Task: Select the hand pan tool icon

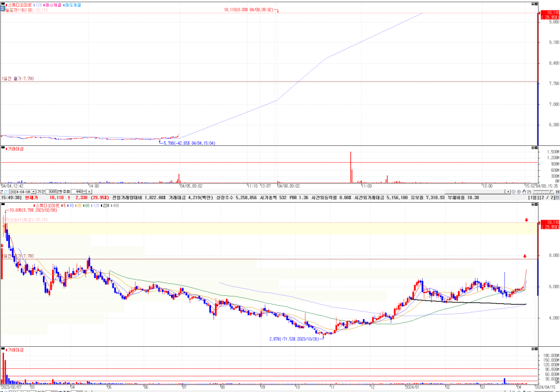Action: [x=524, y=192]
